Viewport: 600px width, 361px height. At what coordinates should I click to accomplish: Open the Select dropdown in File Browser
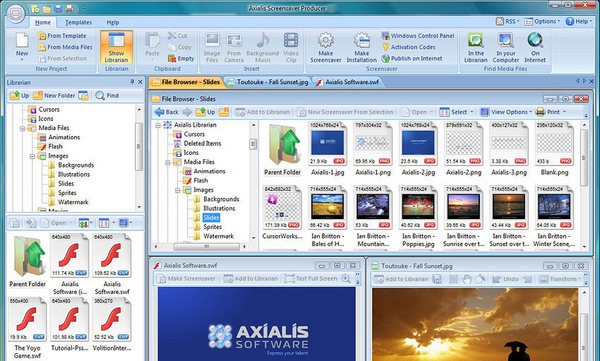tap(456, 112)
